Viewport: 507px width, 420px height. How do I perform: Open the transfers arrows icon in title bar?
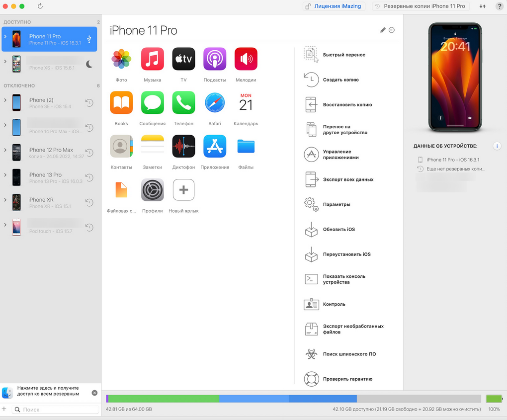pyautogui.click(x=483, y=6)
